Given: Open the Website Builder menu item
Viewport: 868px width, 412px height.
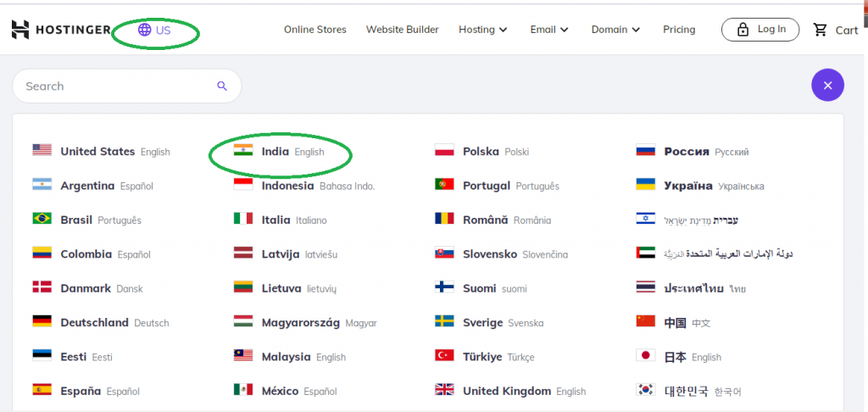Looking at the screenshot, I should click(x=403, y=30).
